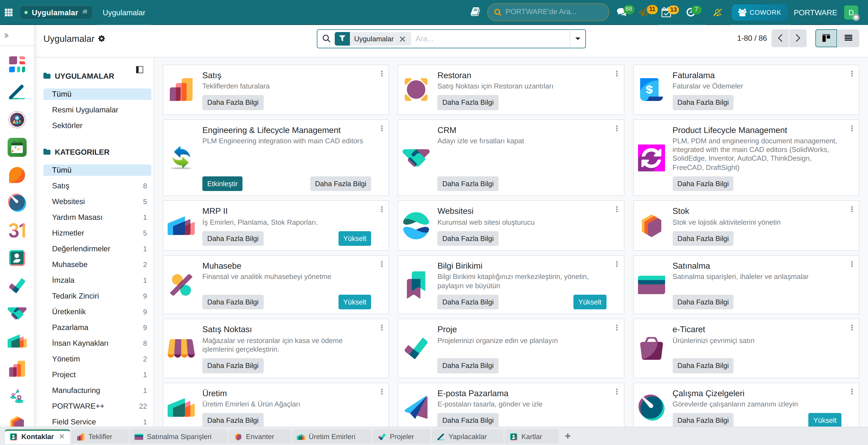Click the activities clock icon with 7 badge

coord(690,12)
